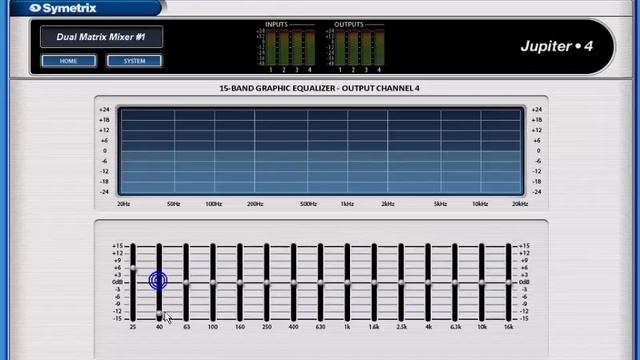Click the 40 Hz band slider handle
This screenshot has width=640, height=360.
159,314
